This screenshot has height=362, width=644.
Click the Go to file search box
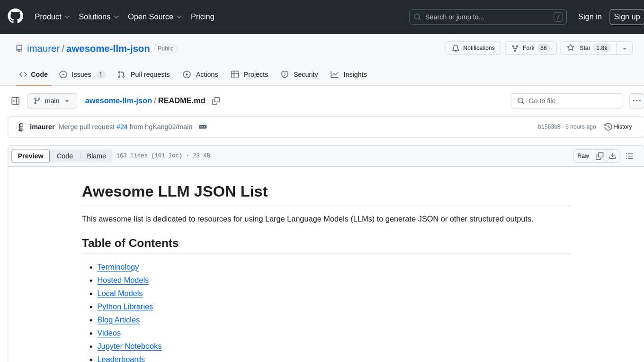(x=567, y=101)
